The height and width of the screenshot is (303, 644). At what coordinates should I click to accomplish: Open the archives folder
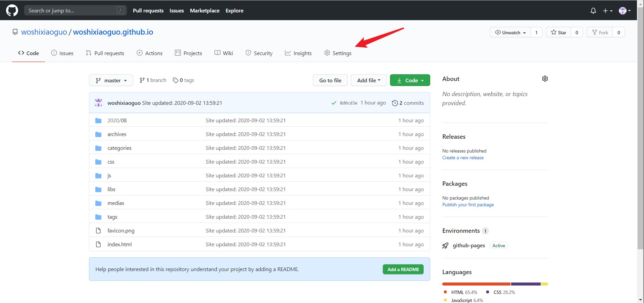117,134
